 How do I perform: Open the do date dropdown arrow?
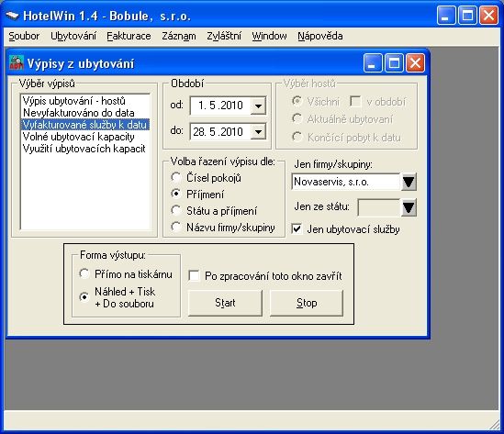pos(259,131)
